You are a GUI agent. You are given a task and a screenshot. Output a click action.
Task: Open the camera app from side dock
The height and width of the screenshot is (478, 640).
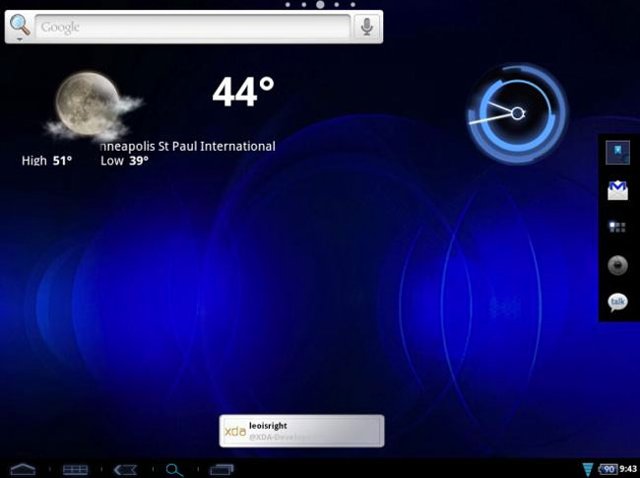pyautogui.click(x=617, y=264)
